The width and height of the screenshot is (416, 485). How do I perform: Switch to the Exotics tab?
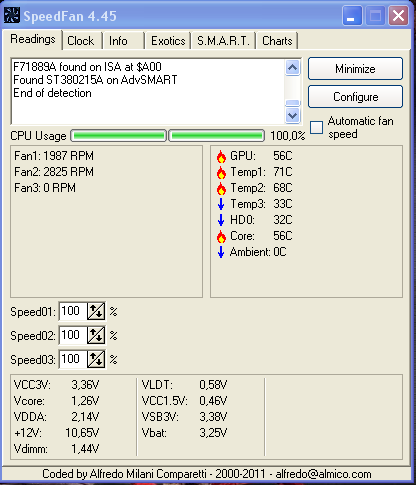click(168, 41)
